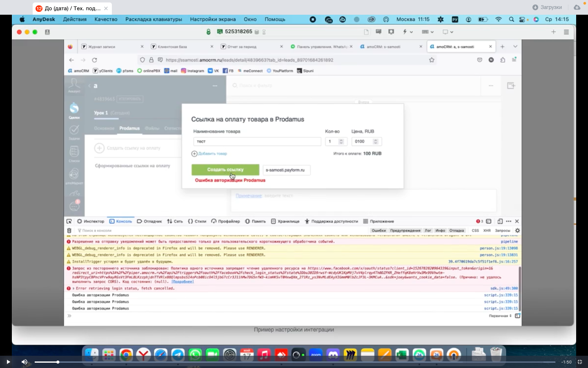Bookmark this page with the star icon
Image resolution: width=588 pixels, height=368 pixels.
point(432,60)
